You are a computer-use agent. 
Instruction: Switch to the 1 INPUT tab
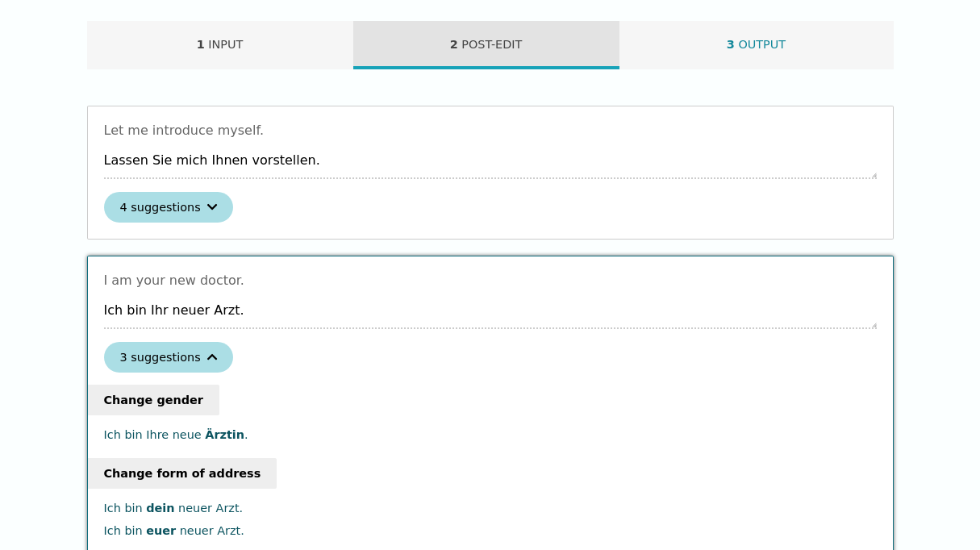click(220, 45)
